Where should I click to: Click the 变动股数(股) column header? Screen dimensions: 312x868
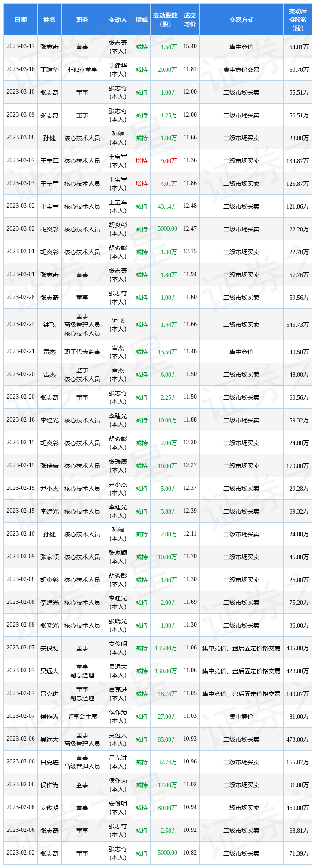[165, 20]
